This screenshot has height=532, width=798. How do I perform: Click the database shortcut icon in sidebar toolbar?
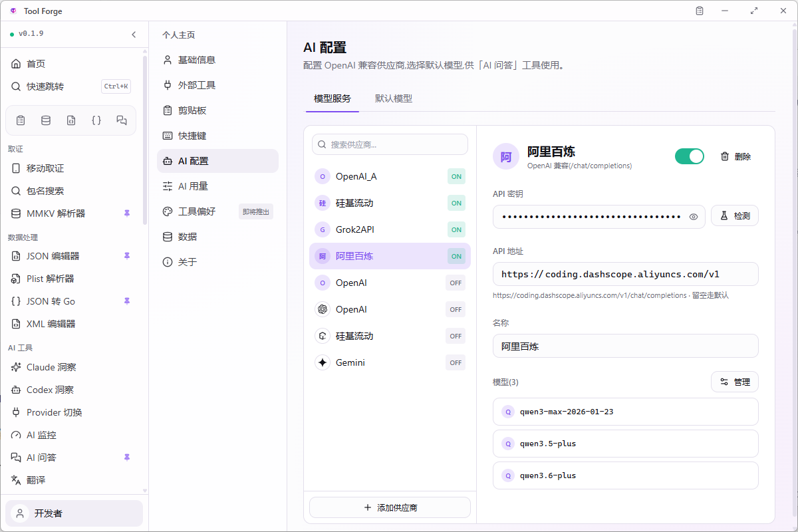[x=46, y=120]
